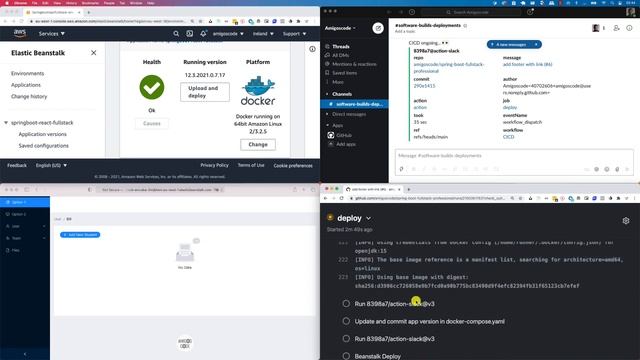Screen dimensions: 640x360
Task: Open the Bookmarks menu in macOS menu bar
Action: 90,3
